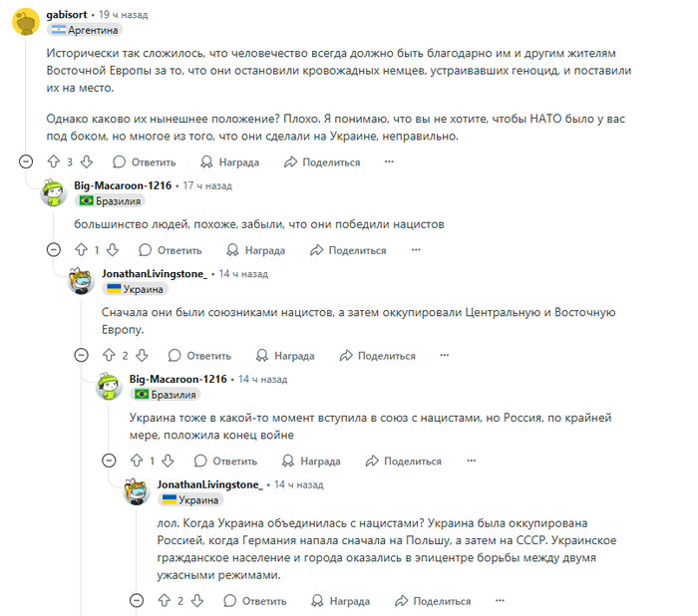Downvote the comment starting with "Сначала они были союзниками"
The height and width of the screenshot is (616, 698).
tap(142, 355)
